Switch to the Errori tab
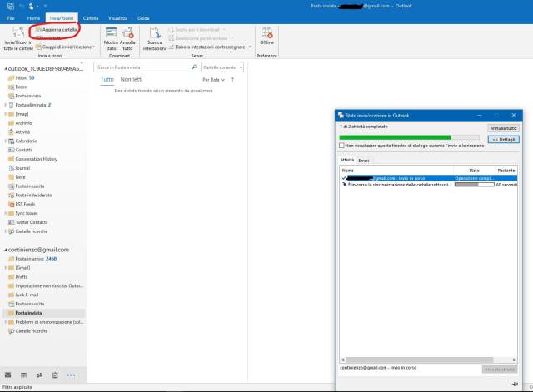Screen dimensions: 533x392 click(x=364, y=160)
